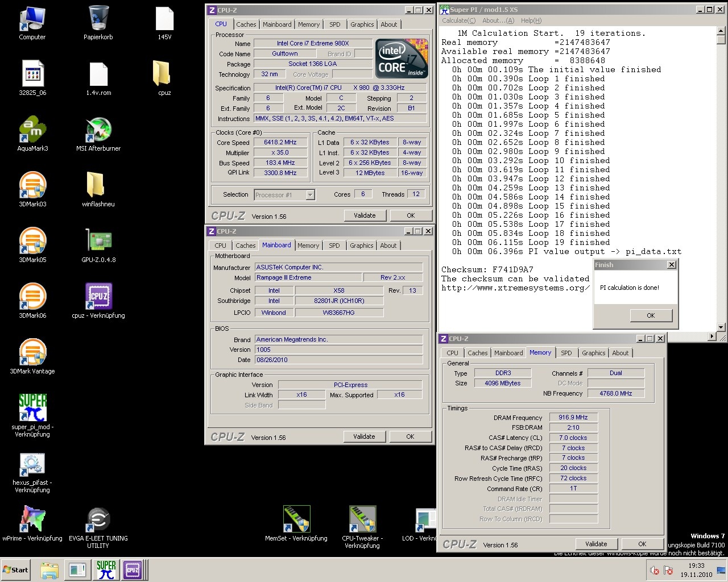
Task: Open About tab in top CPU-Z window
Action: (x=389, y=24)
